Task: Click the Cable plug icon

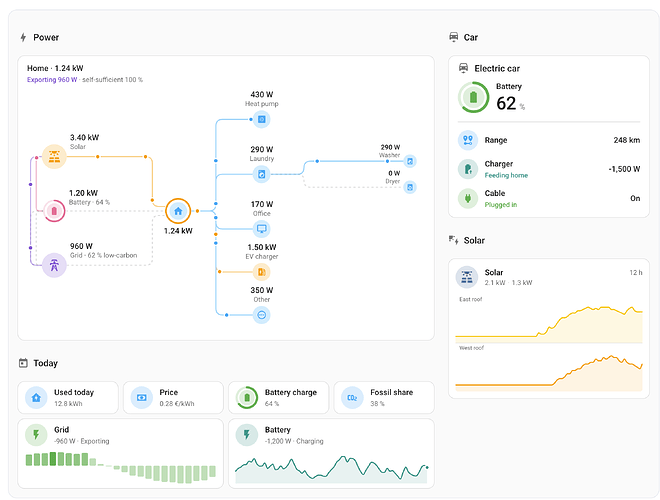Action: pyautogui.click(x=468, y=199)
